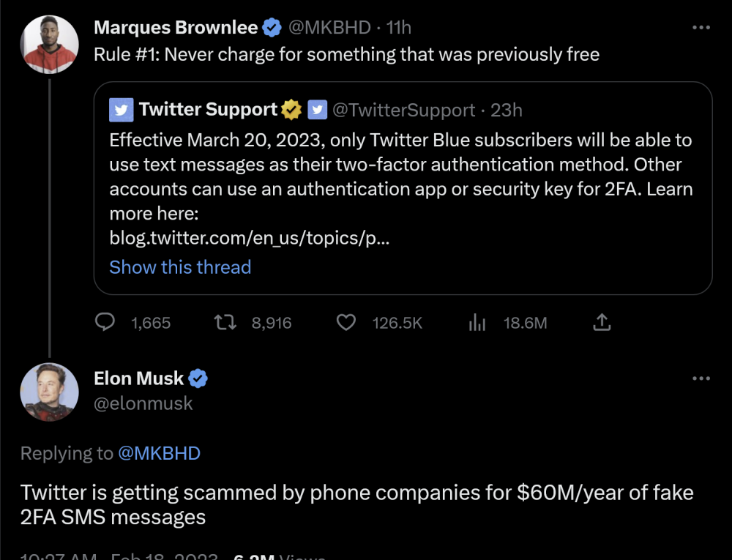Screen dimensions: 732x560
Task: Click Twitter Support's gold verified badge
Action: [x=291, y=110]
